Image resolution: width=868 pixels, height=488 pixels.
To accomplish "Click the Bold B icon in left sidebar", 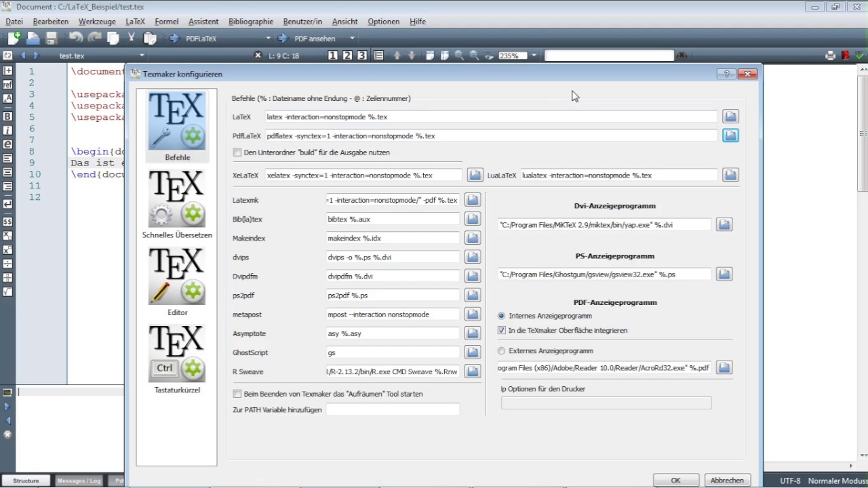I will (7, 117).
